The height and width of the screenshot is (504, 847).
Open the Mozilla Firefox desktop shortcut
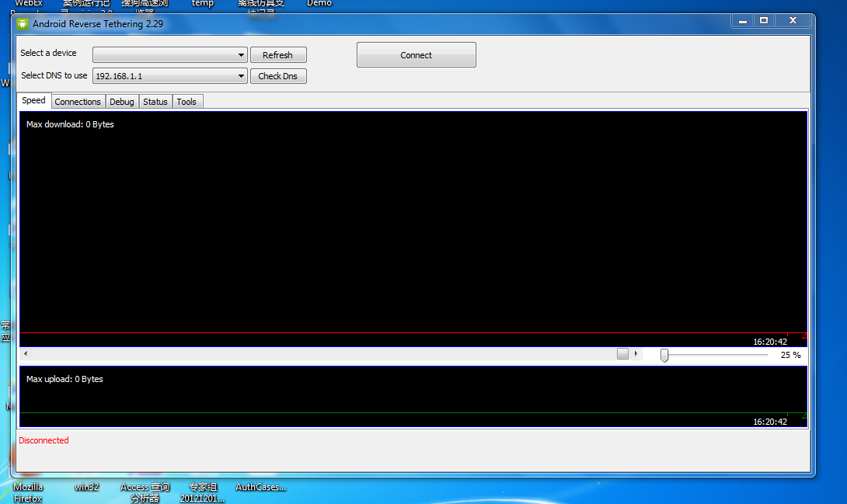(27, 492)
